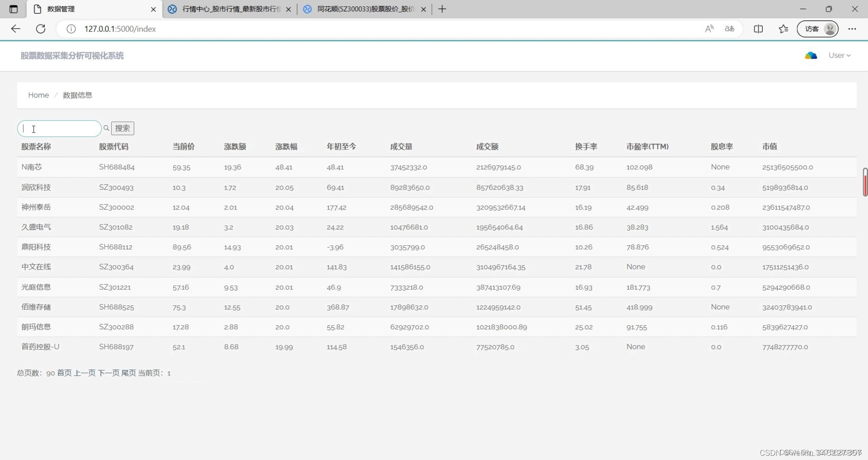
Task: Refresh the current page
Action: coord(41,29)
